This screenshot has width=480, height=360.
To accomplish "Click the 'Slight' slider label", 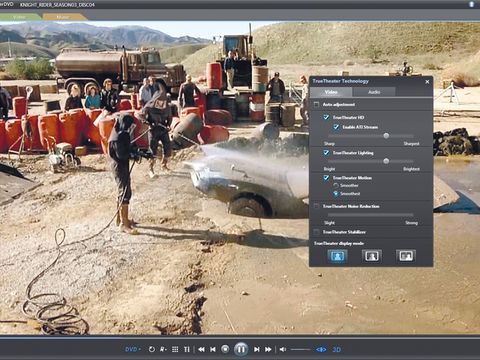I will point(329,223).
